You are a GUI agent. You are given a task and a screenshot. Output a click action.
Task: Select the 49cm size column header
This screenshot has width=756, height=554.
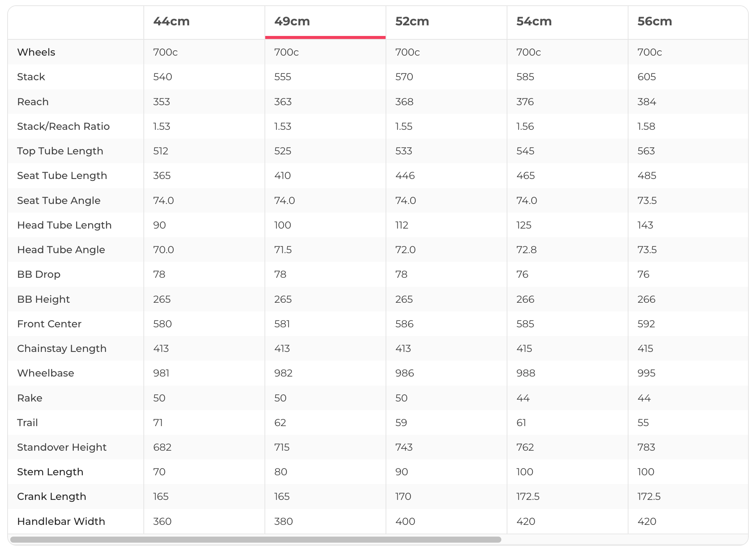pos(292,22)
